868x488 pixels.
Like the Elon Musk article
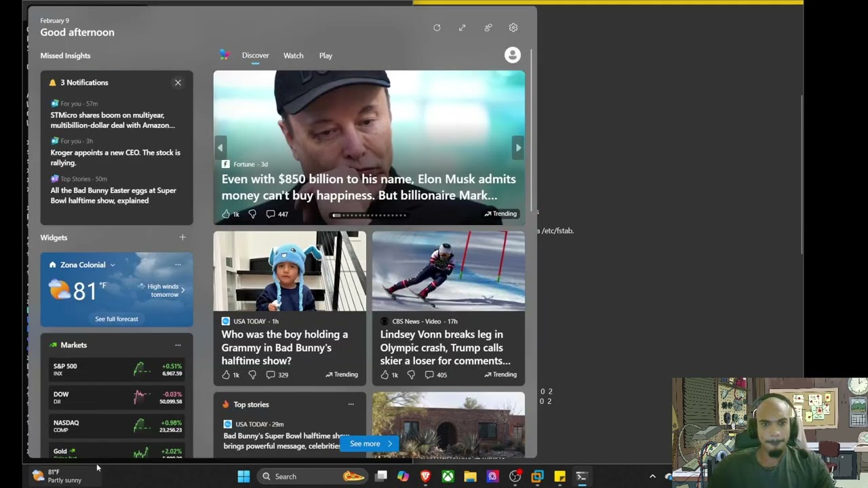pyautogui.click(x=231, y=214)
